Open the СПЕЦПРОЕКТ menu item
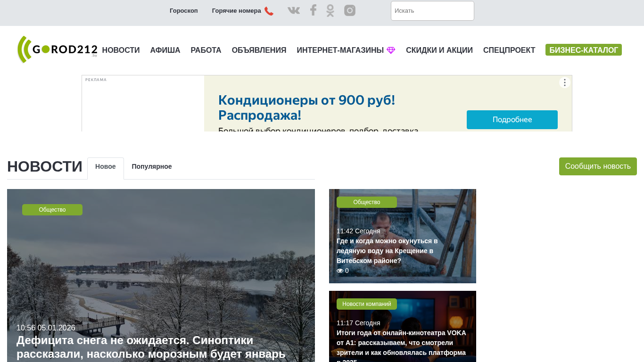Screen dimensions: 644x362 (509, 50)
